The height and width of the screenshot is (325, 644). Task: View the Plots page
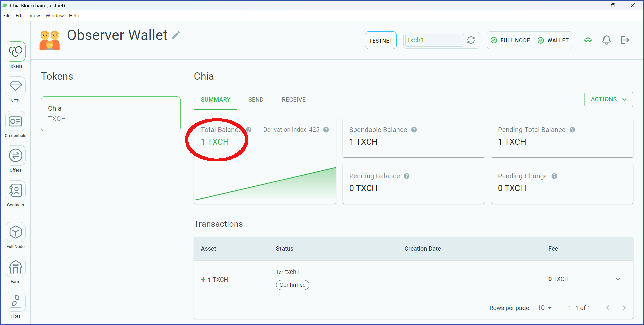(x=15, y=301)
